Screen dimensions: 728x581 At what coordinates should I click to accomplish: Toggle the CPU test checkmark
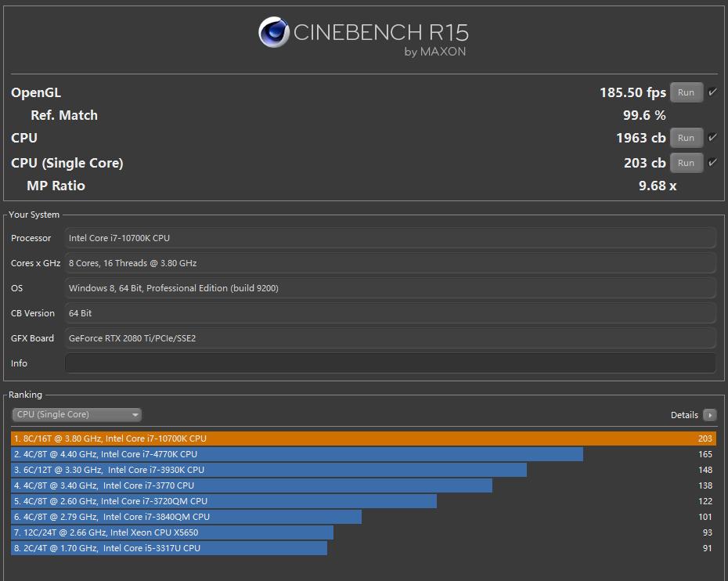(712, 138)
